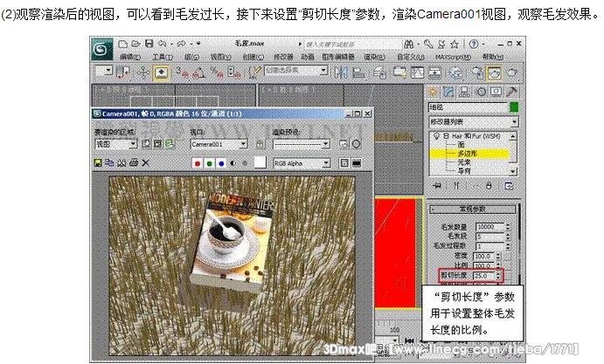
Task: Toggle the Percent Snap button
Action: [217, 72]
